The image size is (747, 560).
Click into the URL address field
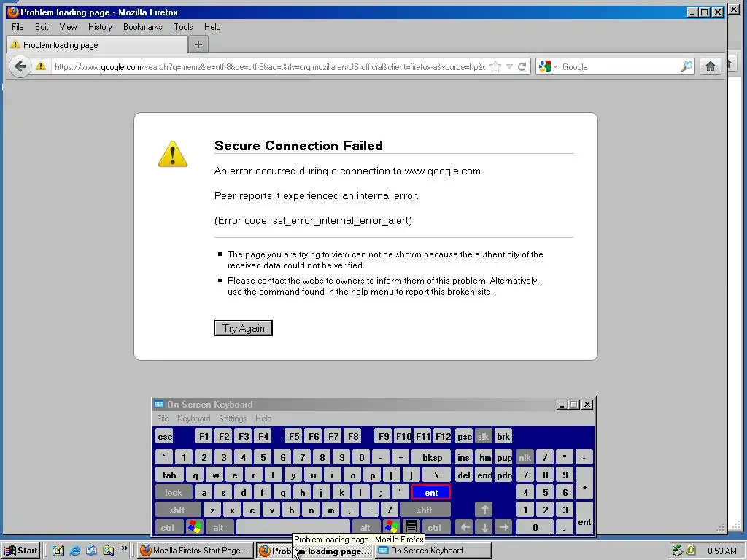269,66
